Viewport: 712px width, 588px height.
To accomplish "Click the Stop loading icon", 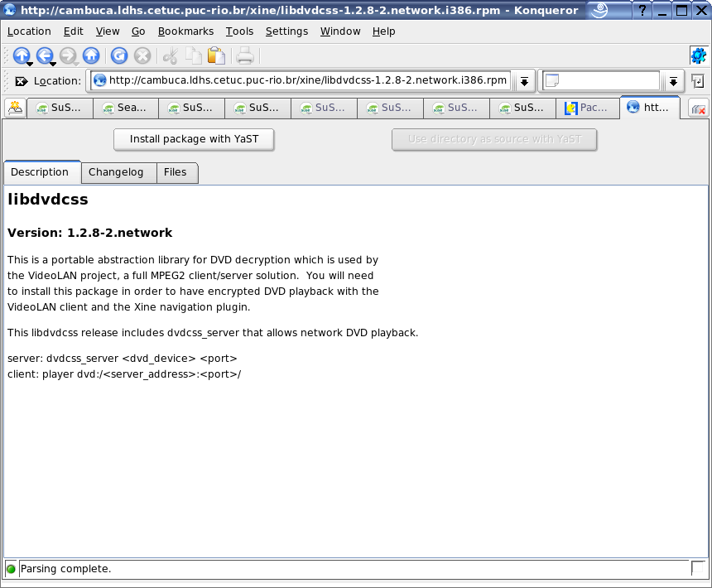I will [x=142, y=55].
